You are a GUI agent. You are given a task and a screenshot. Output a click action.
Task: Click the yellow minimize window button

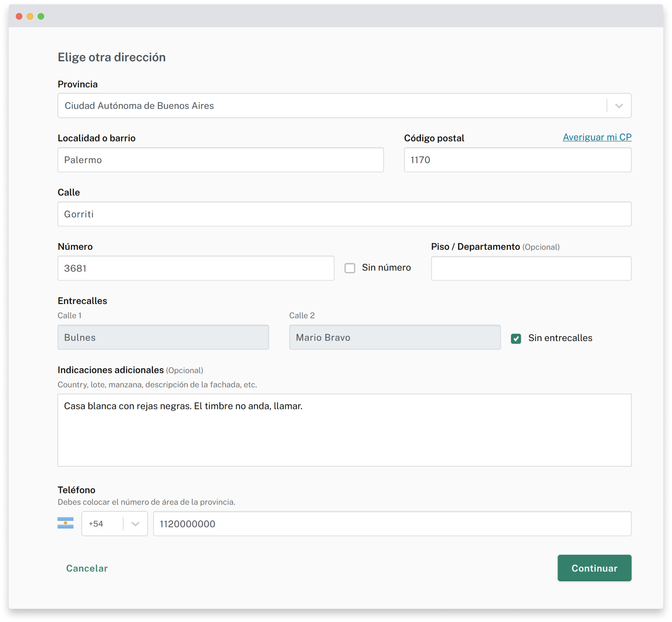(30, 17)
